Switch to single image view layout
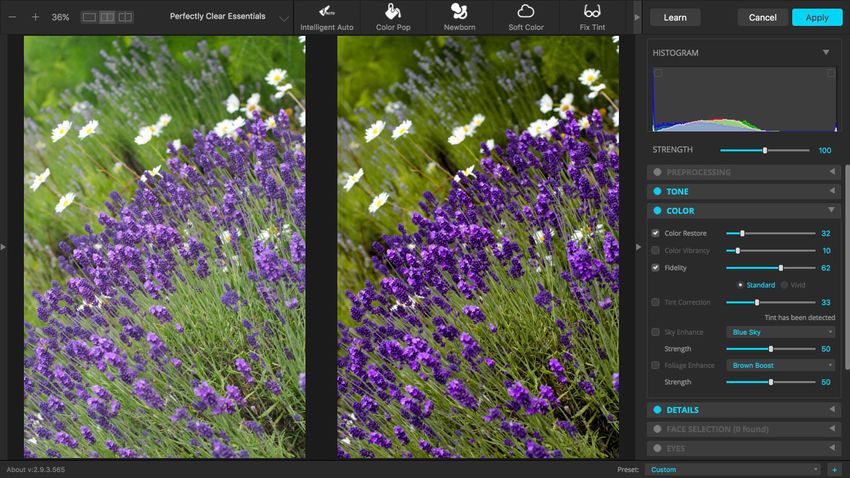Screen dimensions: 850x478 tap(89, 17)
